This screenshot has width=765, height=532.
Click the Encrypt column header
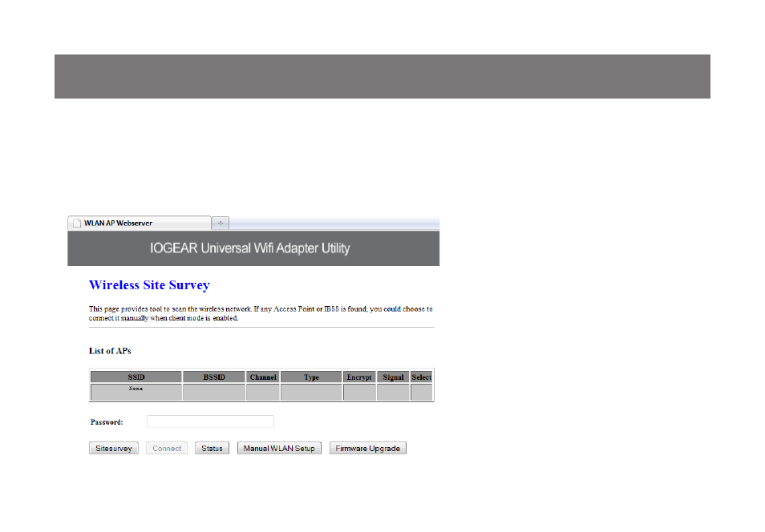pos(359,377)
